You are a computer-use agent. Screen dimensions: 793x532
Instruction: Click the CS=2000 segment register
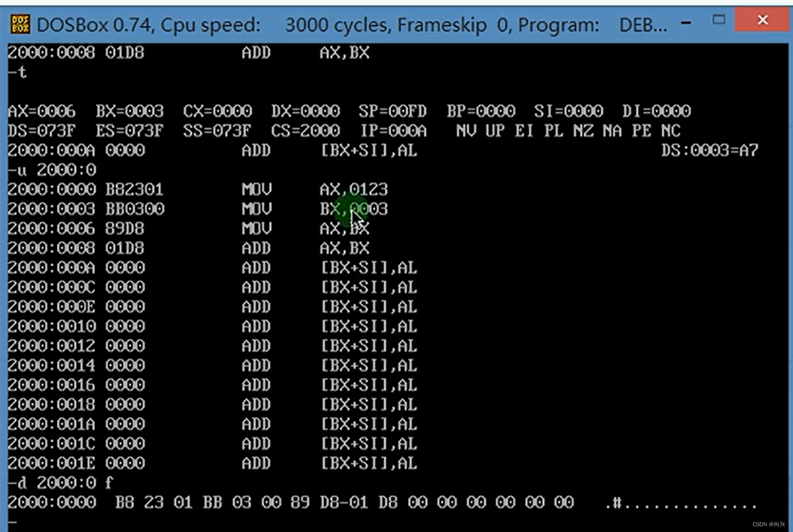305,131
